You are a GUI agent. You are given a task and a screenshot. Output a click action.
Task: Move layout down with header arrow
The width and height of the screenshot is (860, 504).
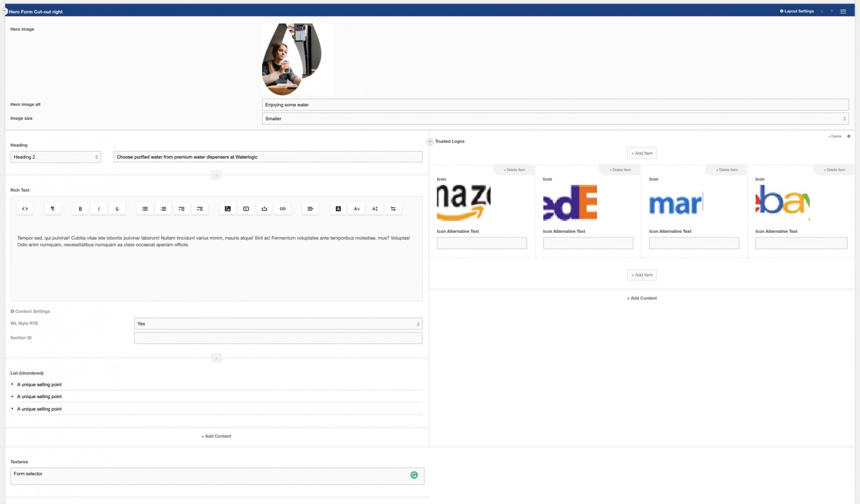point(832,11)
